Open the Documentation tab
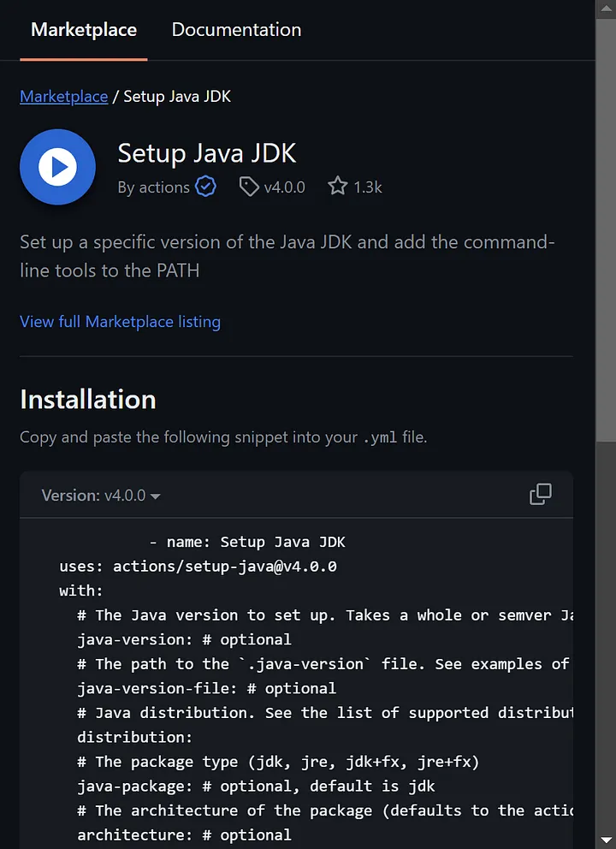This screenshot has width=616, height=849. (236, 30)
